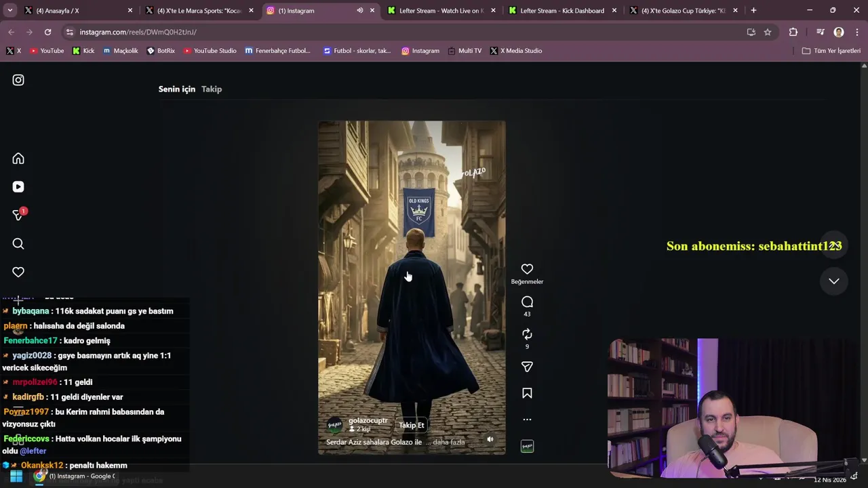Viewport: 868px width, 488px height.
Task: Go to Instagram Home icon
Action: pyautogui.click(x=18, y=159)
